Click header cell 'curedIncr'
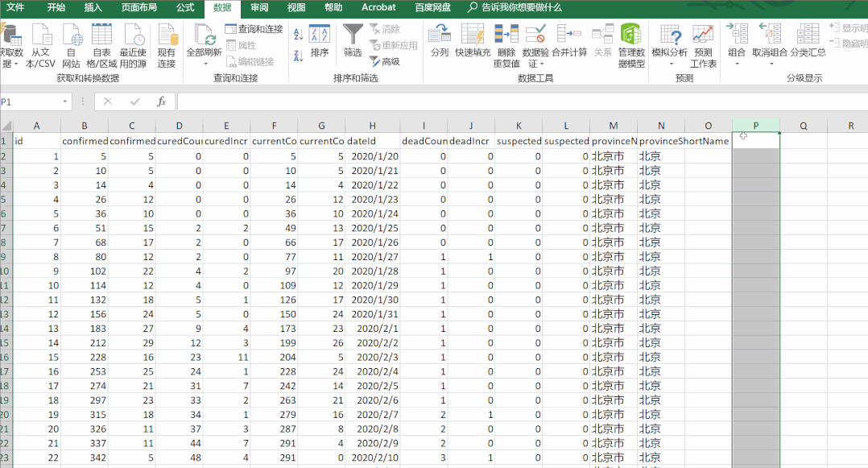This screenshot has width=868, height=468. pyautogui.click(x=226, y=141)
